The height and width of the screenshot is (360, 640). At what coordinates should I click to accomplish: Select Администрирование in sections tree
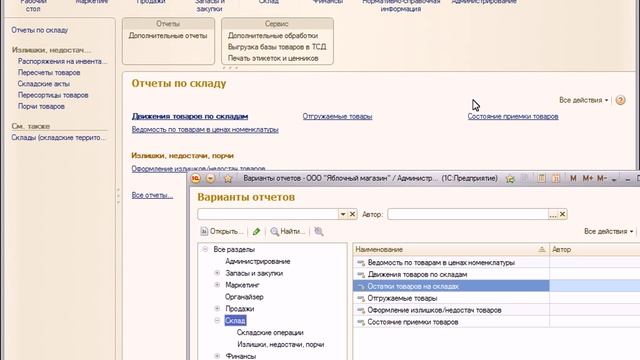pos(258,261)
